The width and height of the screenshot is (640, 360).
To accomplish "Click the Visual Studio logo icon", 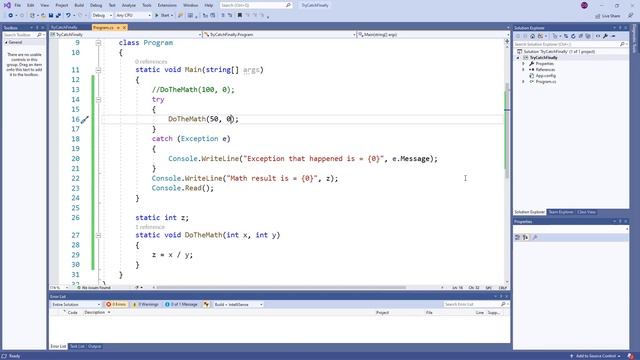I will [7, 5].
